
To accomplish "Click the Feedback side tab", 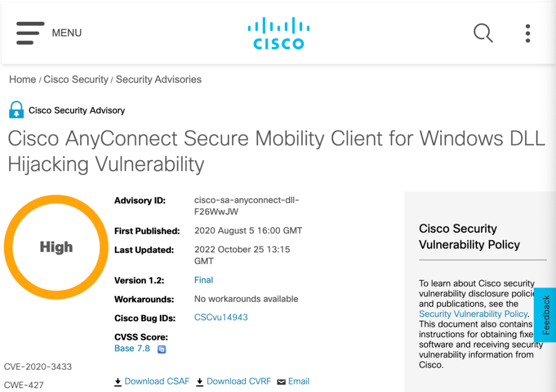I will click(546, 315).
